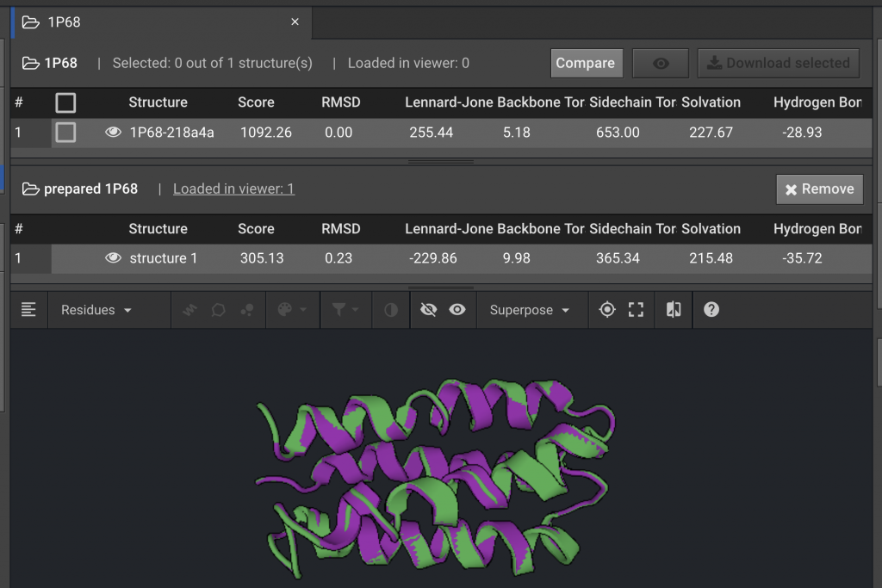Click the fullscreen brackets icon

(x=637, y=310)
